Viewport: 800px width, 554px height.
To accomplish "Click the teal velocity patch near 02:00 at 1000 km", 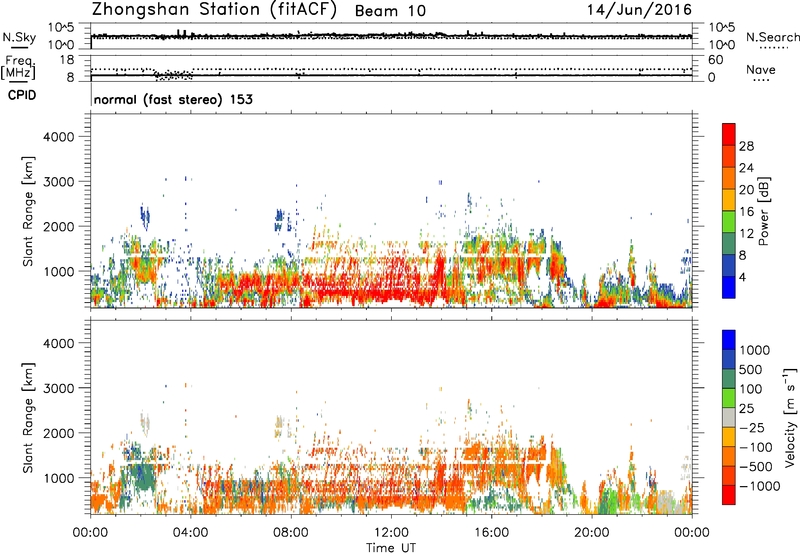I will pos(144,475).
